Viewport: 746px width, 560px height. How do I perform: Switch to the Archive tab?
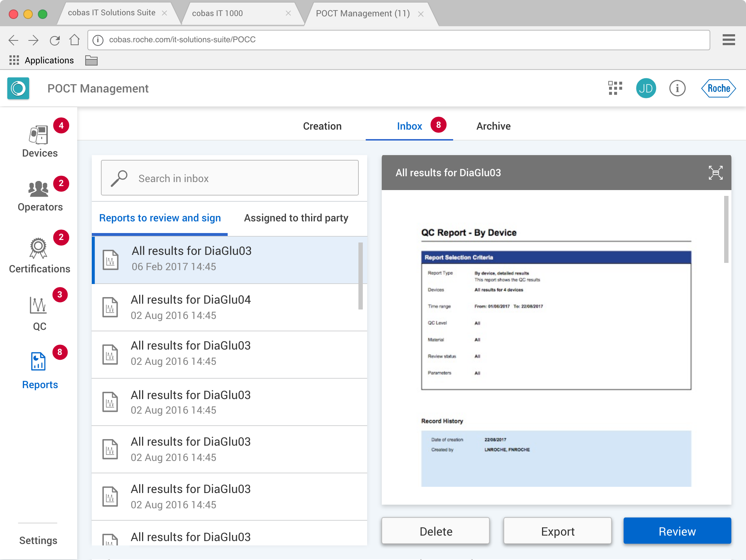(493, 126)
